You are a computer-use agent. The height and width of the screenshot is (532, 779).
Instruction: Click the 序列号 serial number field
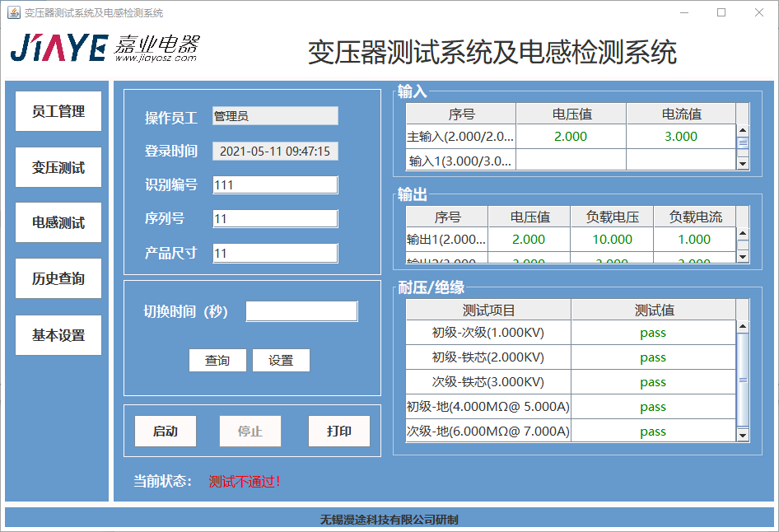coord(275,219)
